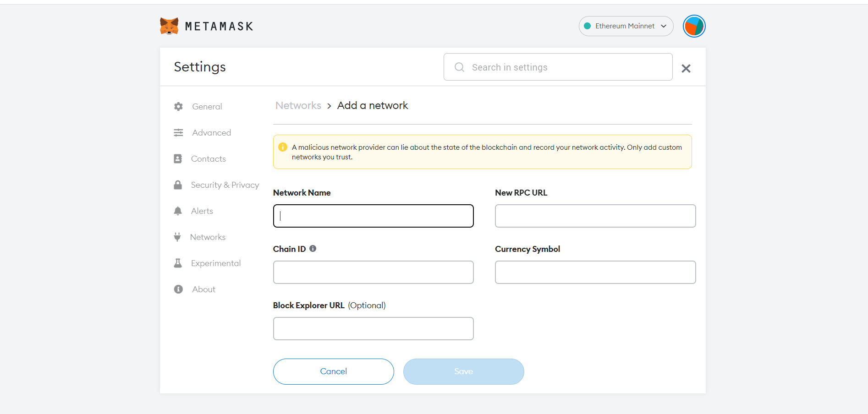Go to the Experimental settings tab
Image resolution: width=868 pixels, height=414 pixels.
215,263
